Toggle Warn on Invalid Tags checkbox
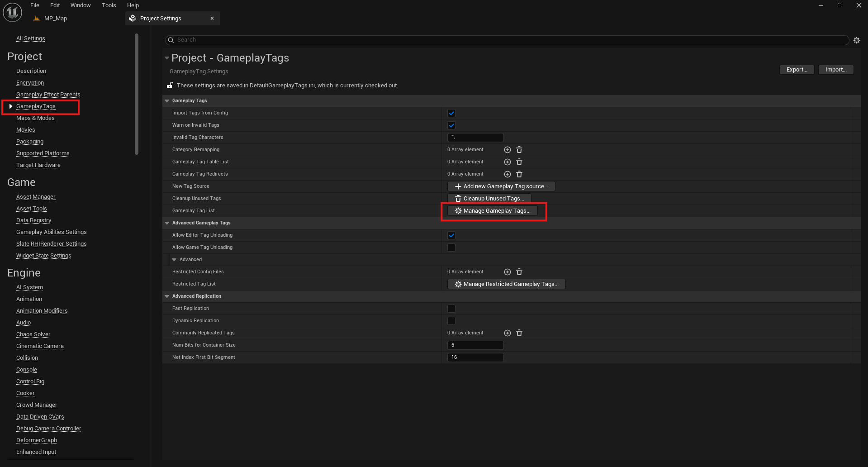Image resolution: width=868 pixels, height=467 pixels. [451, 125]
